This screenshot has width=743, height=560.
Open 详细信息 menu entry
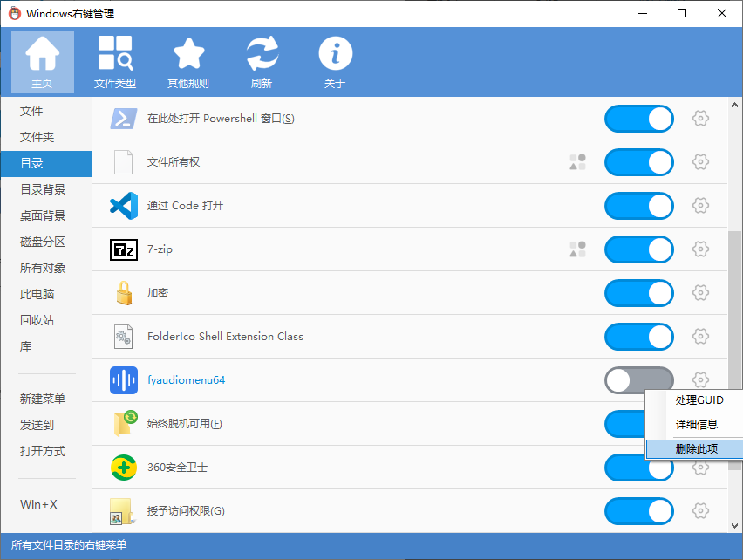click(x=696, y=424)
